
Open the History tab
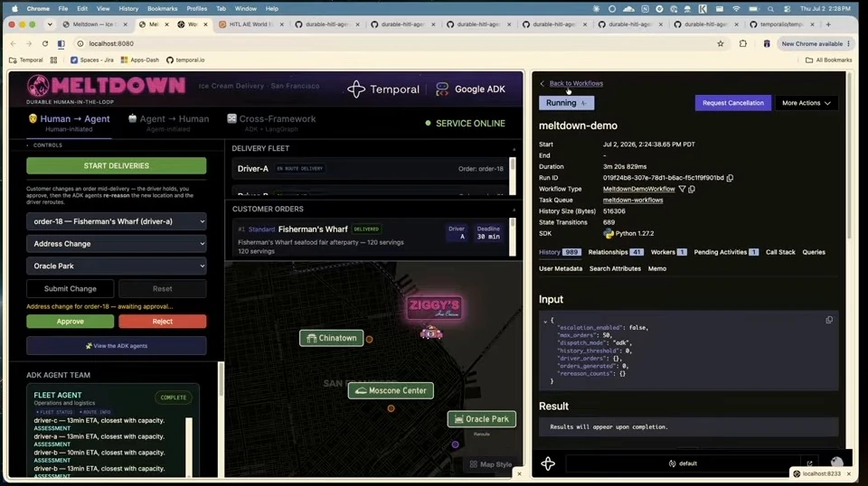tap(560, 252)
